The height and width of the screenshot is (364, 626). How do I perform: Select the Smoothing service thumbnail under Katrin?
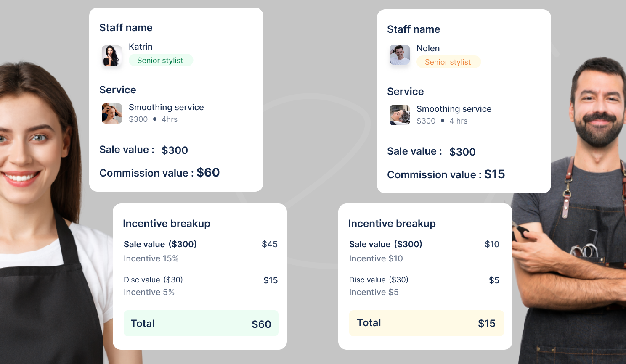point(111,113)
